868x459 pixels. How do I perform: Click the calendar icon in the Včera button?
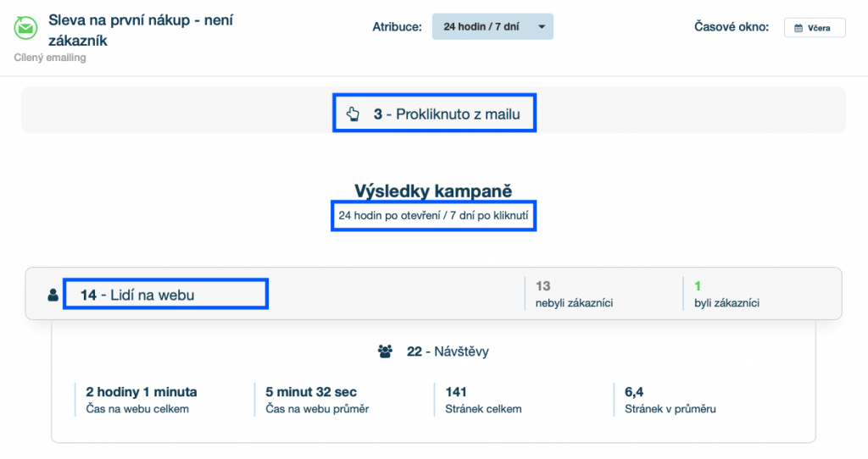798,28
